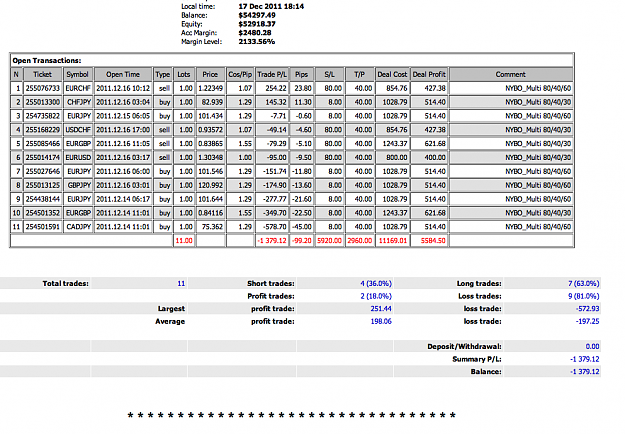625x434 pixels.
Task: Click the Deal Cost column header
Action: click(x=392, y=74)
